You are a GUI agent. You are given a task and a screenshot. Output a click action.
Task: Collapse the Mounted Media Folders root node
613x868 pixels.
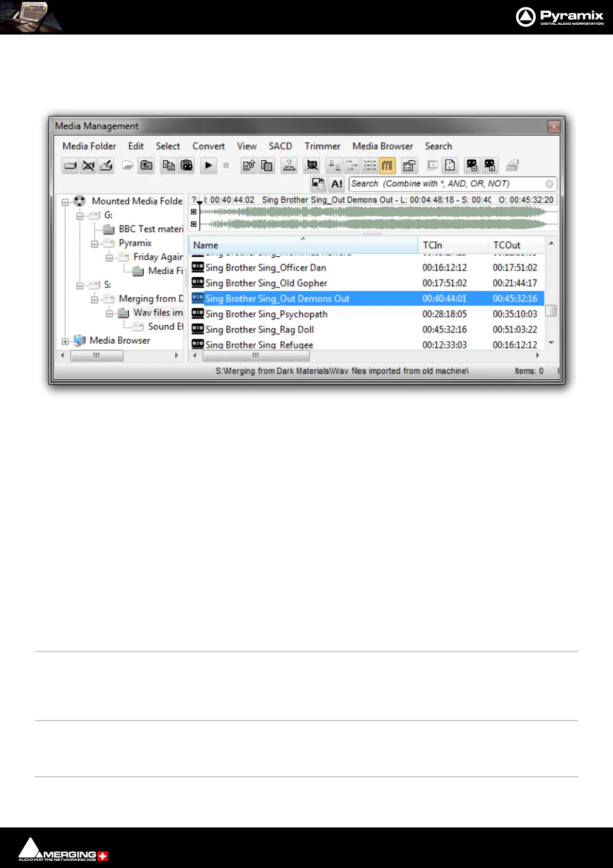click(65, 202)
